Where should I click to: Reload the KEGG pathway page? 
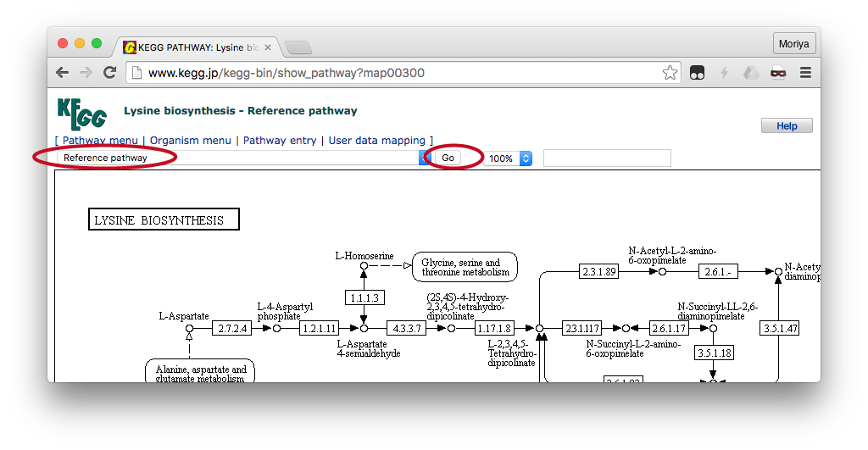(109, 73)
